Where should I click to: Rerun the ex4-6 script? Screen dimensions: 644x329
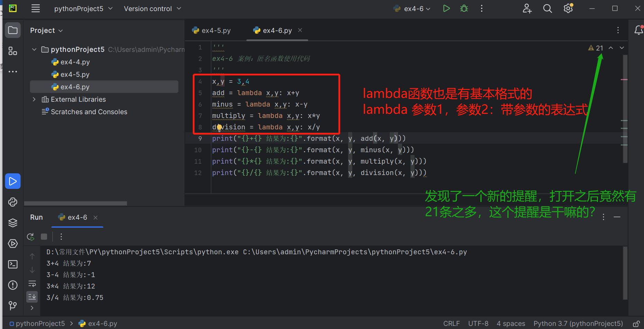coord(30,237)
